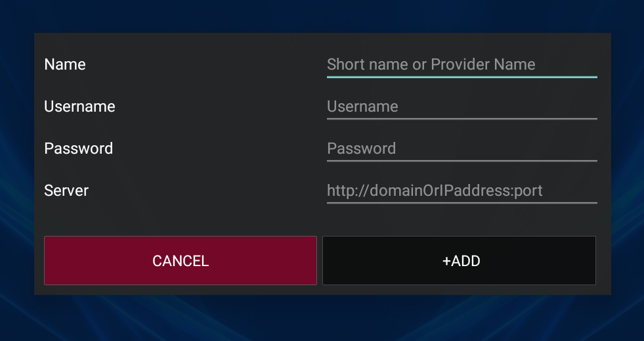Click the CANCEL text on red button
This screenshot has width=644, height=341.
[x=181, y=261]
